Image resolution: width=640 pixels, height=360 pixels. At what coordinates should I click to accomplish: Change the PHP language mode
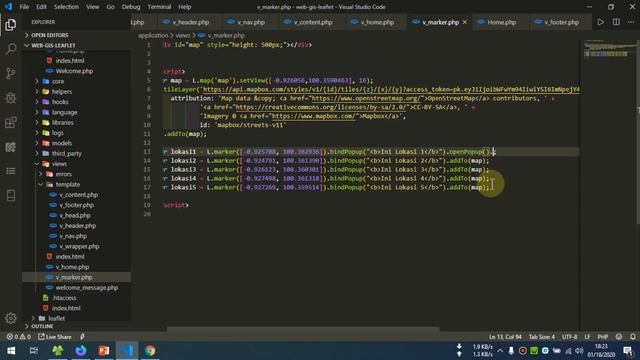pos(603,337)
